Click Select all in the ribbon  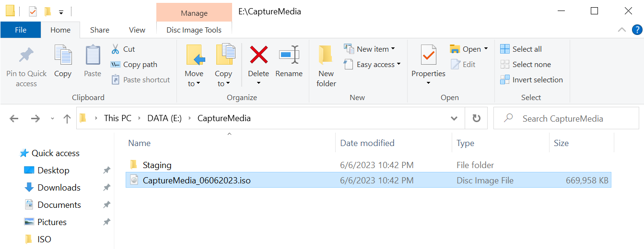tap(521, 49)
